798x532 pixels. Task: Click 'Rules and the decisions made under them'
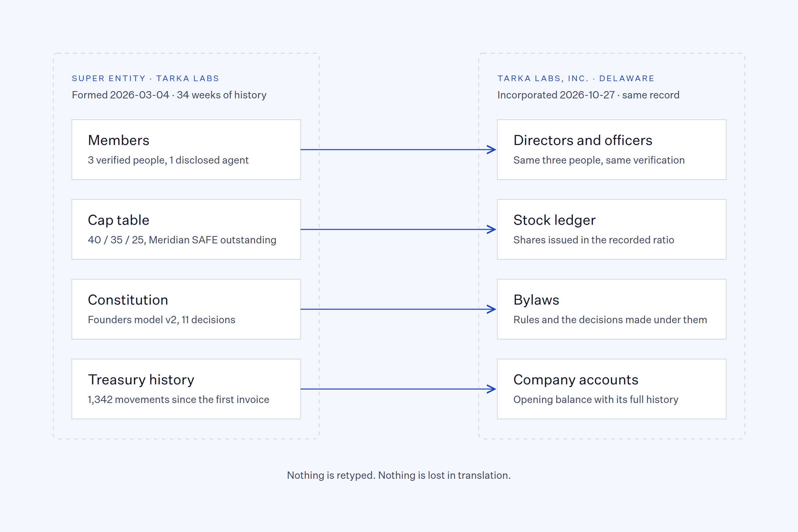point(610,320)
